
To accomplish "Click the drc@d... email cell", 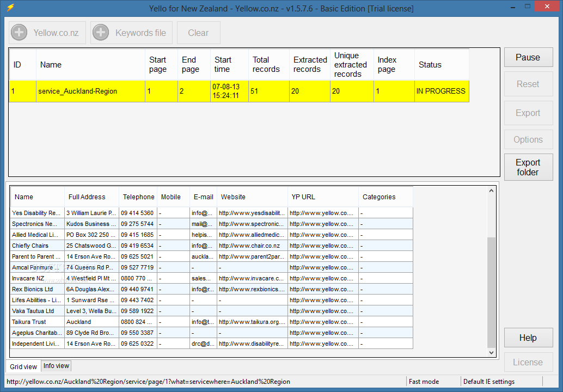I will point(203,344).
